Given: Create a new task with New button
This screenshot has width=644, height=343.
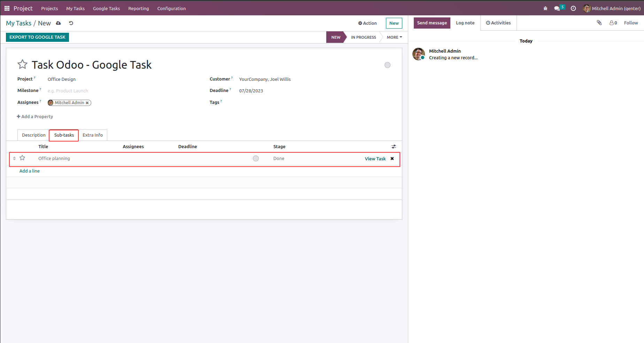Looking at the screenshot, I should click(x=394, y=23).
